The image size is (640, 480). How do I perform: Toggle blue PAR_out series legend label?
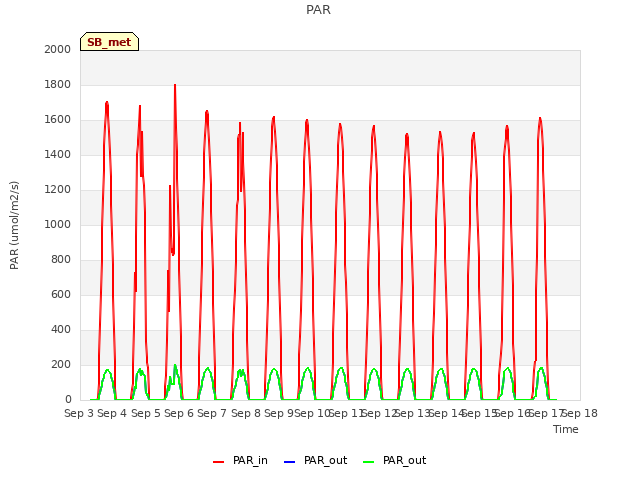(325, 460)
